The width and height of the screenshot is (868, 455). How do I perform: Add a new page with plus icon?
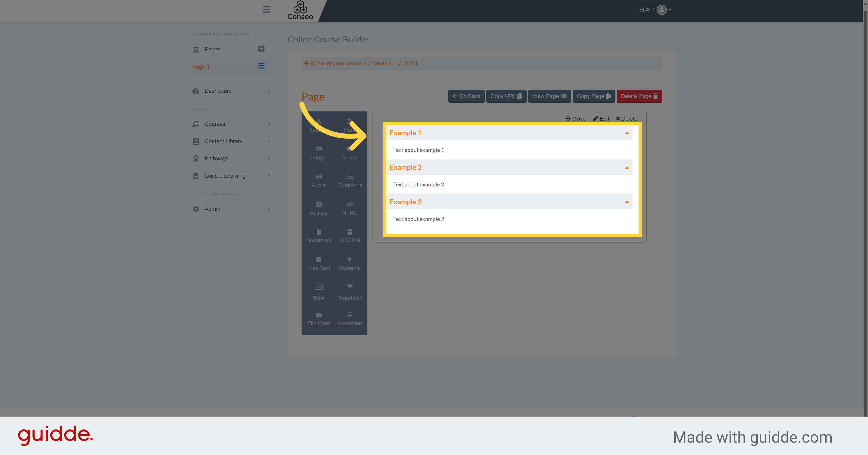pos(261,49)
